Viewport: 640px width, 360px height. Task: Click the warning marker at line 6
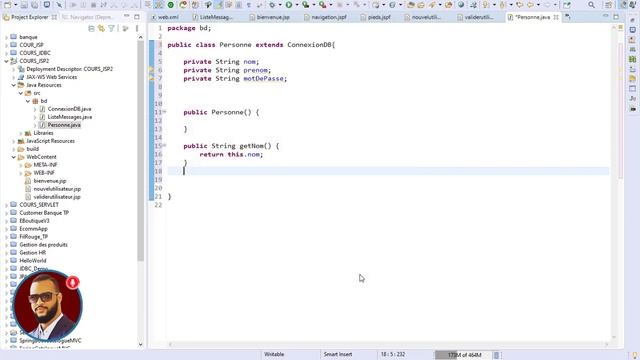tap(151, 70)
